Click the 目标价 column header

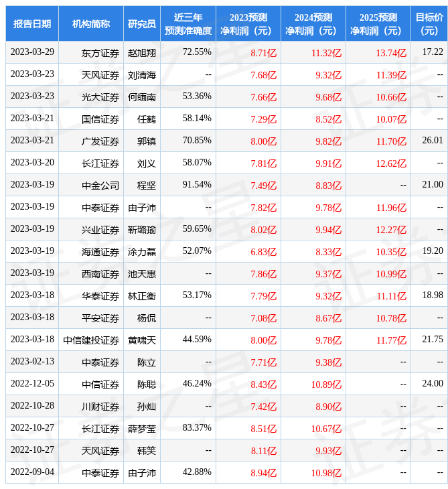coord(429,23)
